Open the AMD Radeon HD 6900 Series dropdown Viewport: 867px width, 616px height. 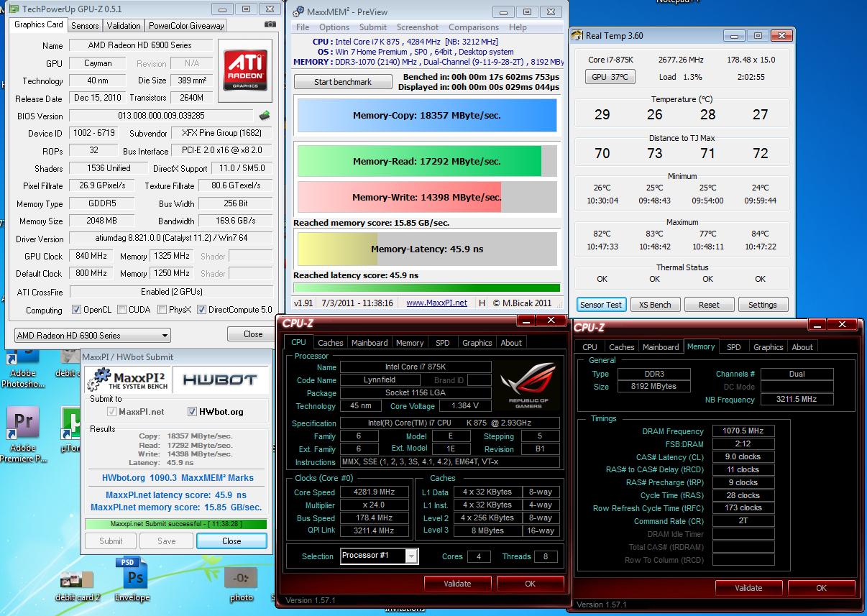click(x=92, y=335)
